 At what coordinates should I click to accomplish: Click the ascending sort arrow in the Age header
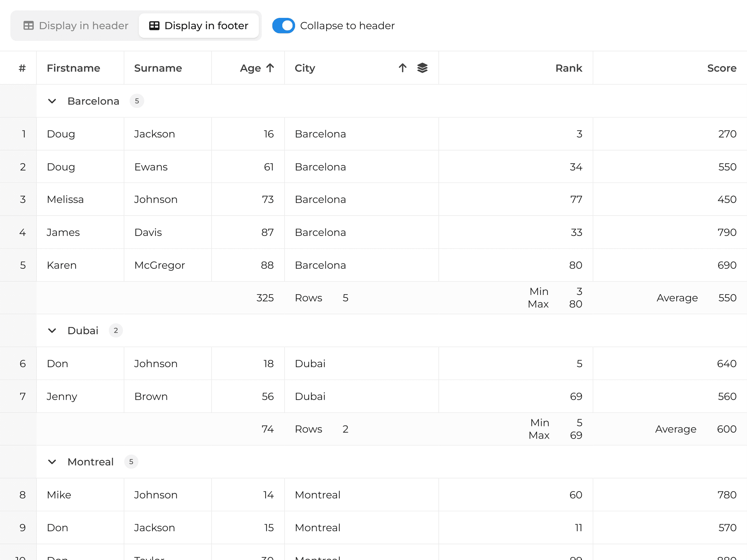pyautogui.click(x=270, y=67)
